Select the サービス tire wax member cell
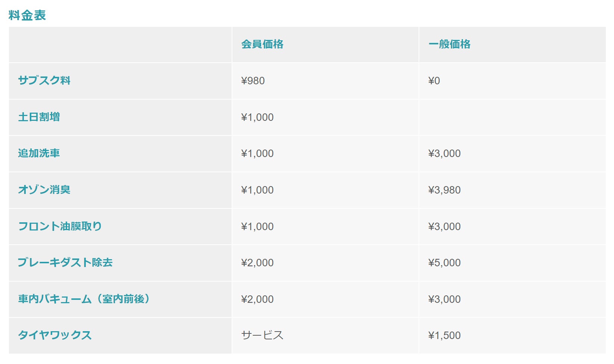Screen dimensions: 614x364 262,335
